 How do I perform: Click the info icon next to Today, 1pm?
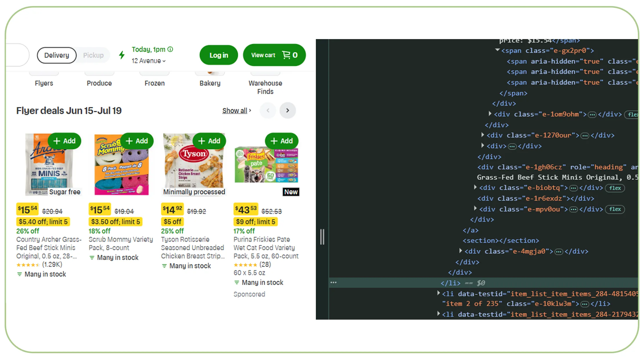point(170,49)
